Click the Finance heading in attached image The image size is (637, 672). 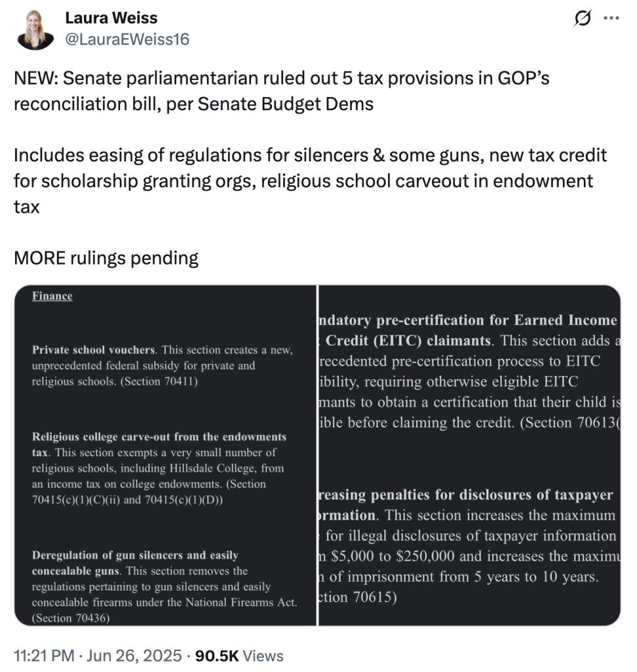(x=51, y=296)
